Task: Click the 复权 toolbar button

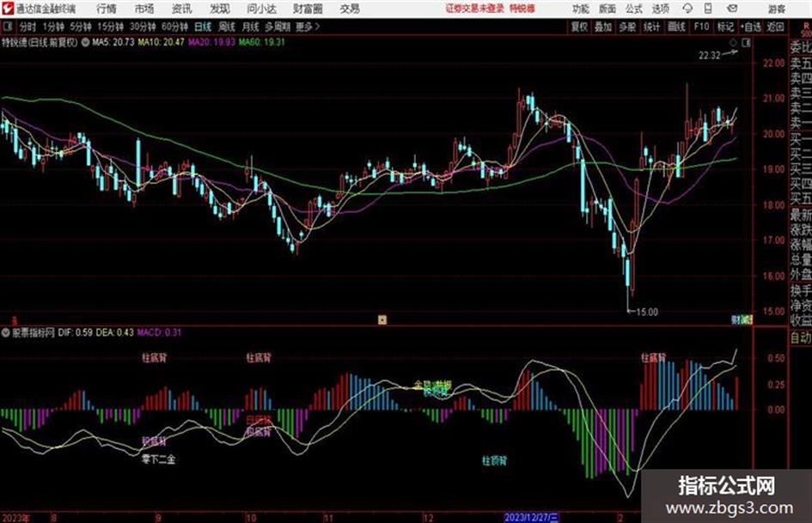Action: (x=579, y=27)
